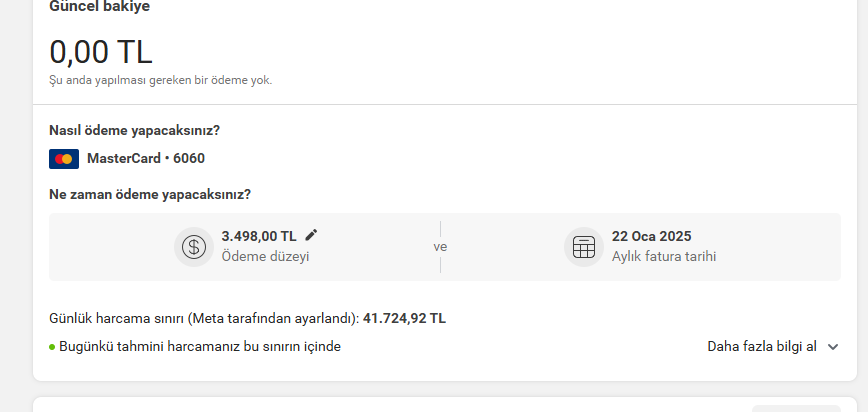This screenshot has width=868, height=412.
Task: Click the 0,00 TL current balance
Action: coord(101,52)
